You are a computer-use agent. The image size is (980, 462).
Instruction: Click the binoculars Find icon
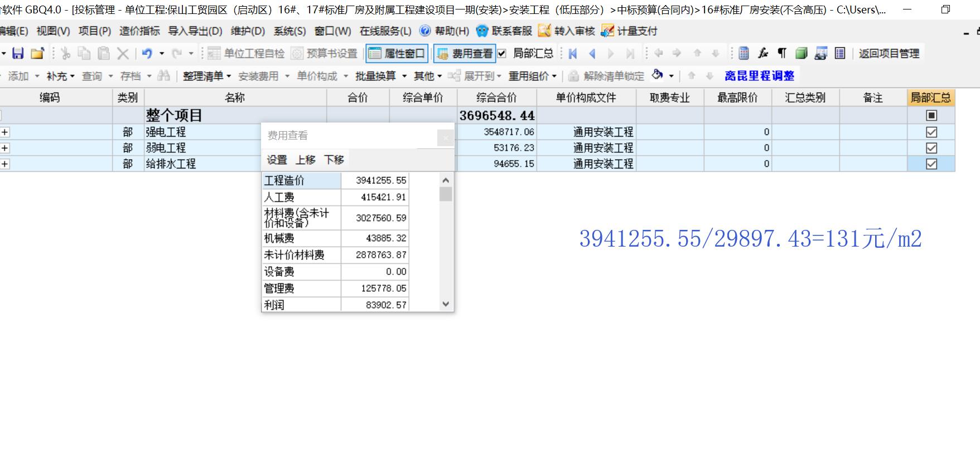tap(163, 75)
